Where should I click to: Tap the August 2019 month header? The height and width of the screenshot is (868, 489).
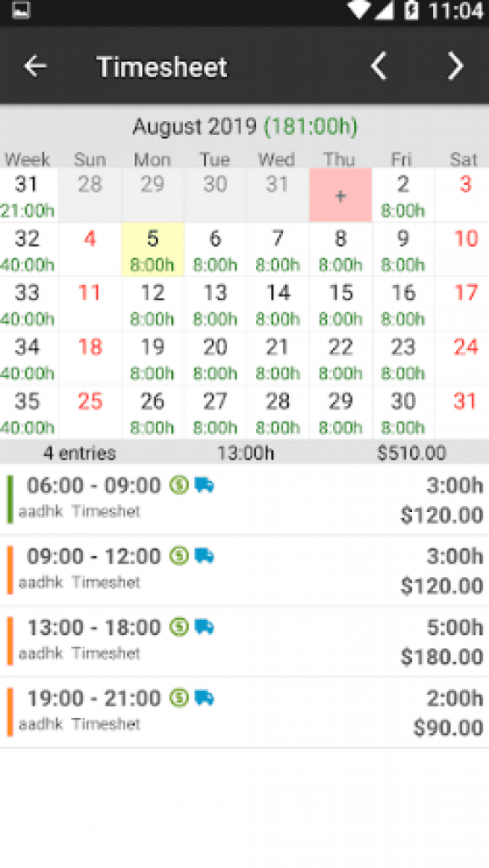coord(244,126)
